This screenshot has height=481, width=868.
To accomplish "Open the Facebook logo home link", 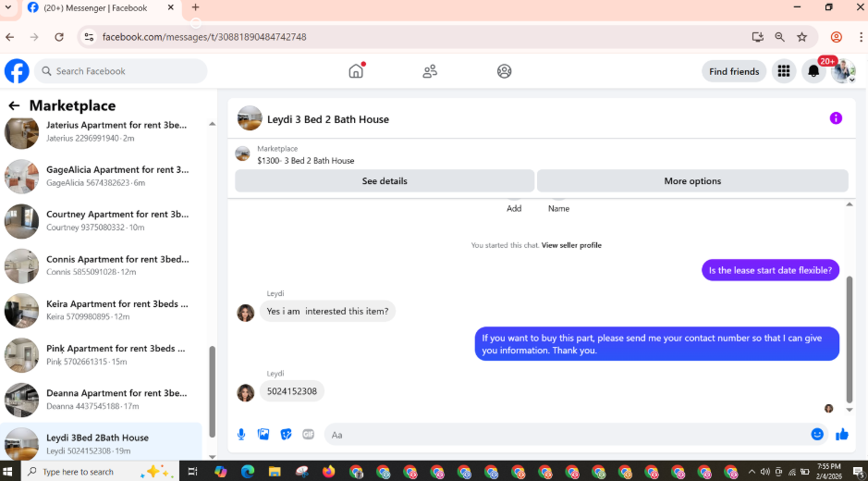I will coord(17,71).
